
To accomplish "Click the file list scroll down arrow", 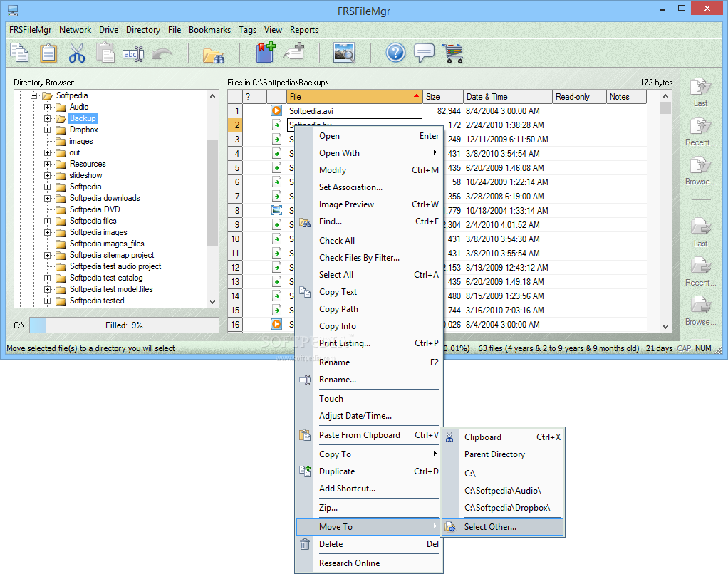I will [665, 326].
